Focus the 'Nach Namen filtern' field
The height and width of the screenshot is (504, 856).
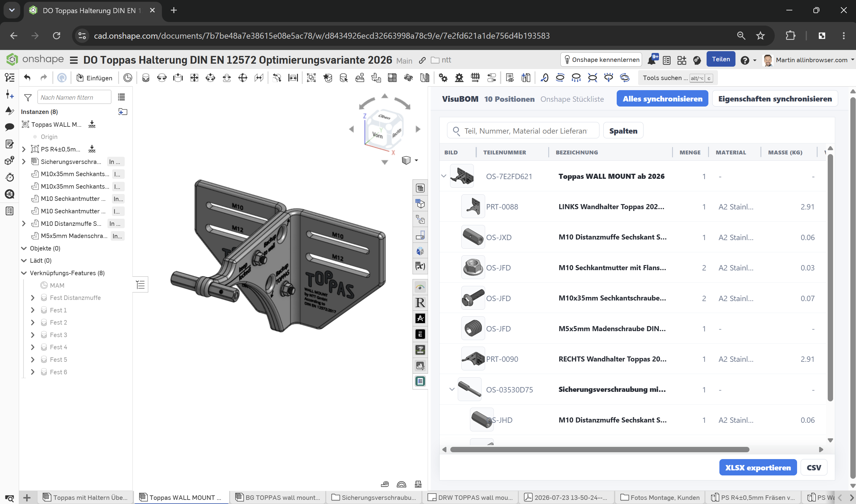pyautogui.click(x=74, y=97)
